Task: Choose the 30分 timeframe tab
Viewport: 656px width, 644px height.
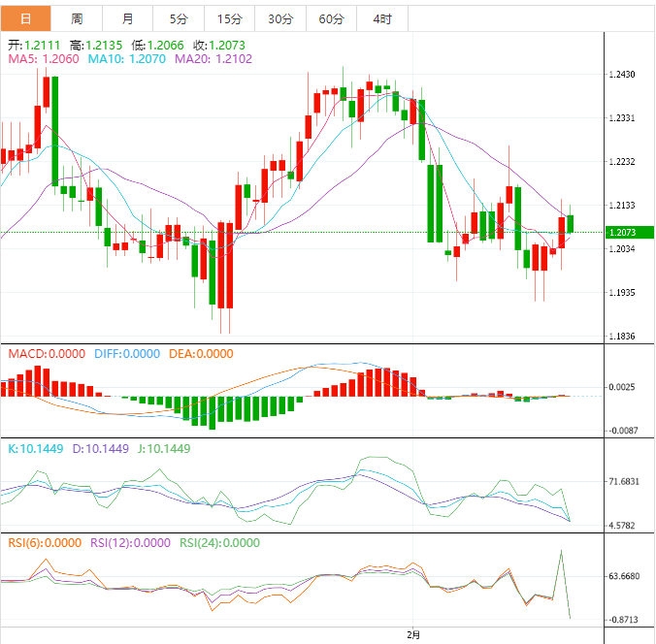Action: pyautogui.click(x=279, y=18)
